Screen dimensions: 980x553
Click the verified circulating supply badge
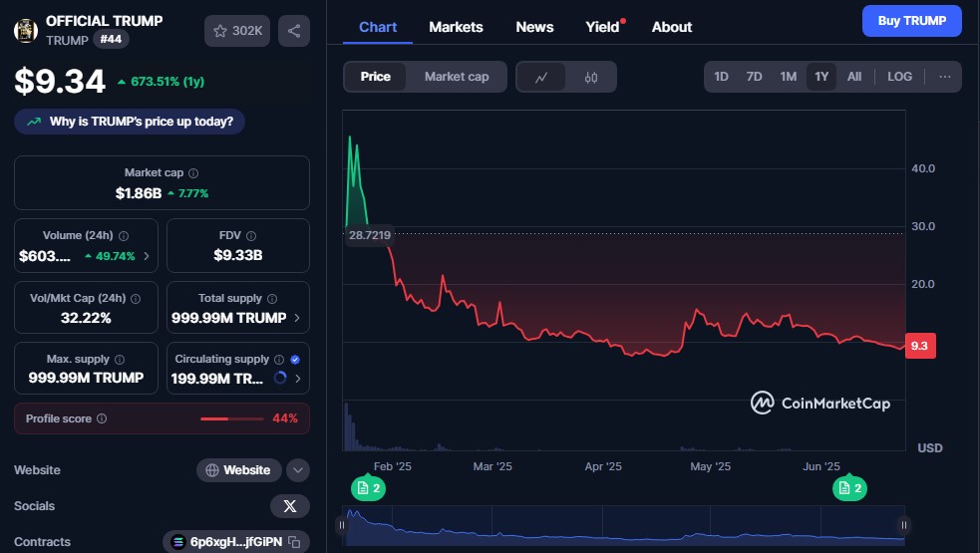pos(295,360)
